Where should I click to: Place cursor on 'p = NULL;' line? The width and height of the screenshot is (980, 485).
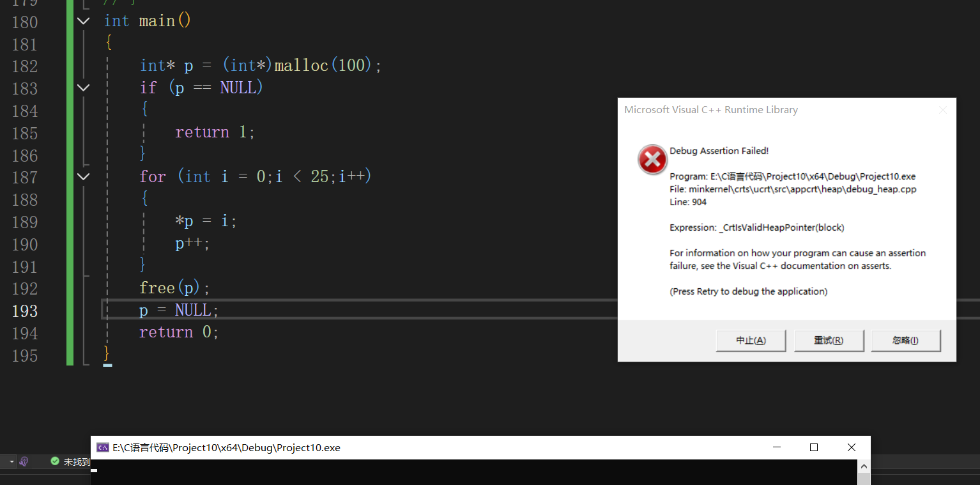click(x=179, y=311)
